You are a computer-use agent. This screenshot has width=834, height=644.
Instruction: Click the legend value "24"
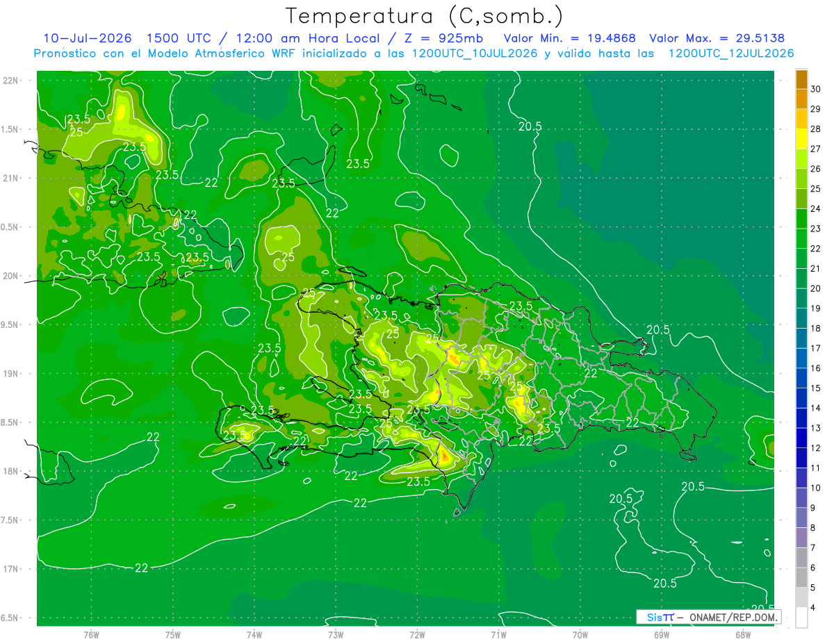(816, 208)
